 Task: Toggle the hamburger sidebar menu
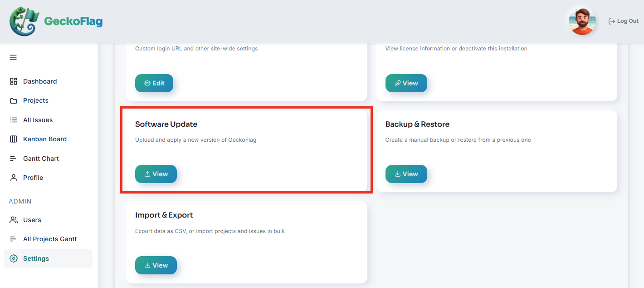point(13,57)
